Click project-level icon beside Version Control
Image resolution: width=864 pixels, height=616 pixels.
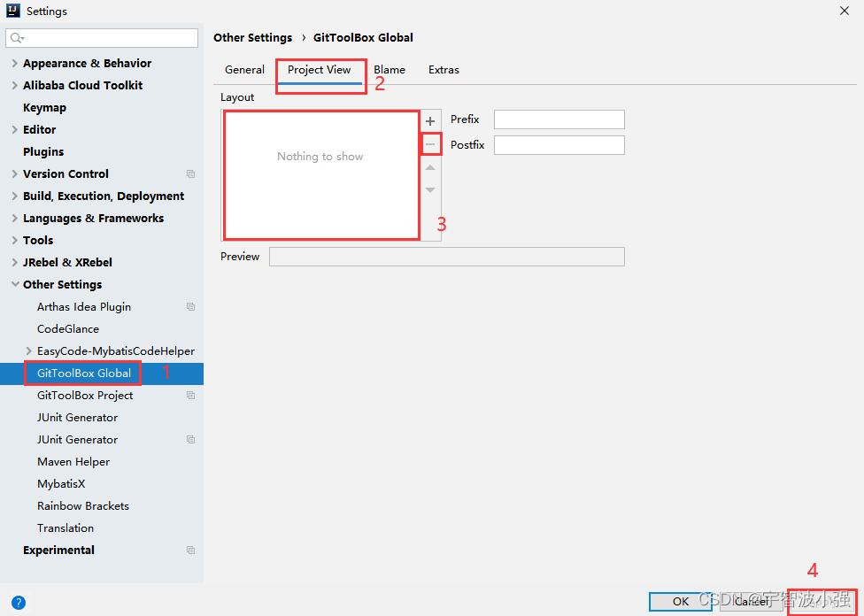tap(190, 174)
